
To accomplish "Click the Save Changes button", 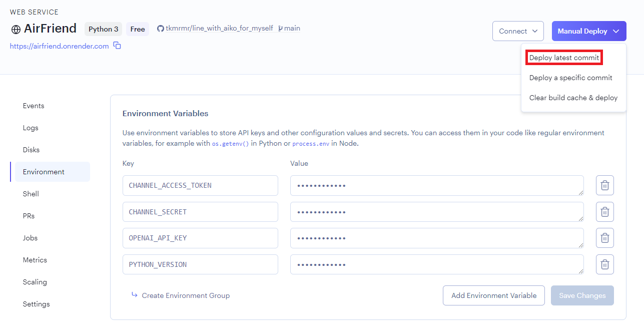I will click(582, 295).
